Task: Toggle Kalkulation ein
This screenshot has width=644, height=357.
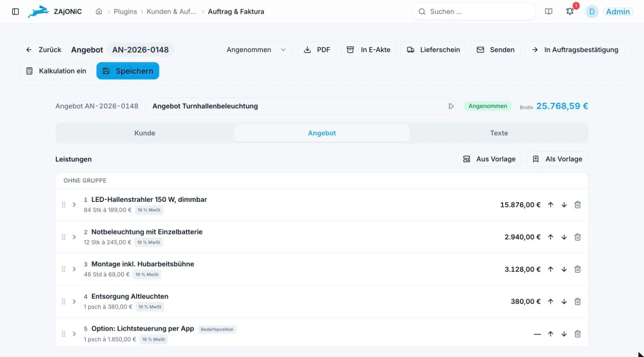Action: tap(56, 71)
